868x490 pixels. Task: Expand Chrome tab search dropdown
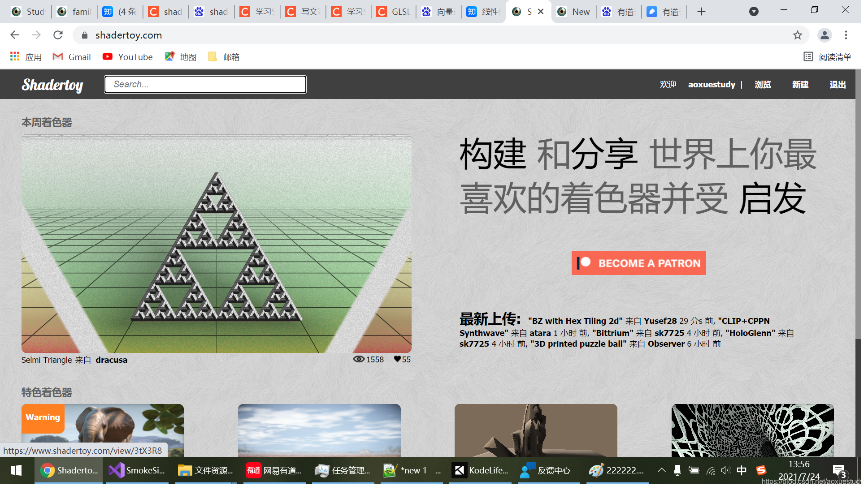(x=754, y=12)
